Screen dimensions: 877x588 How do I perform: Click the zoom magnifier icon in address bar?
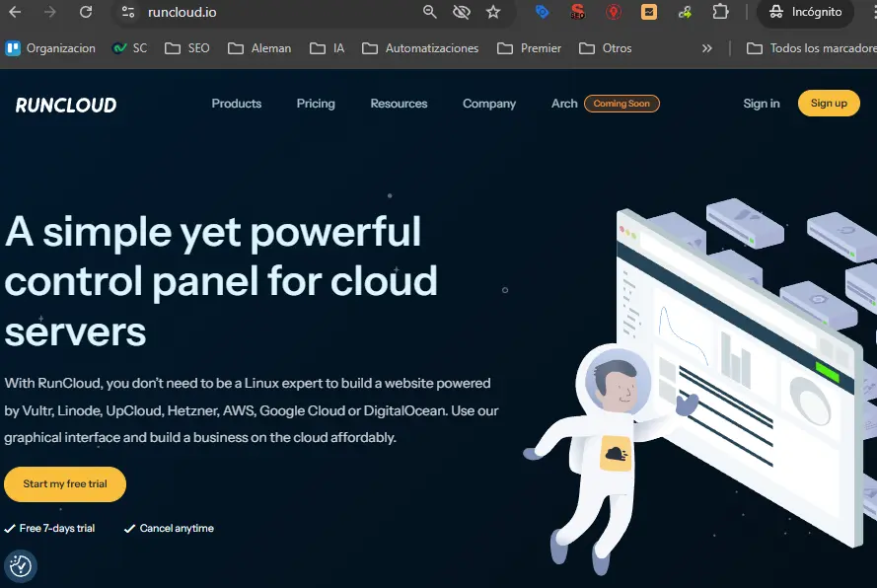coord(428,13)
